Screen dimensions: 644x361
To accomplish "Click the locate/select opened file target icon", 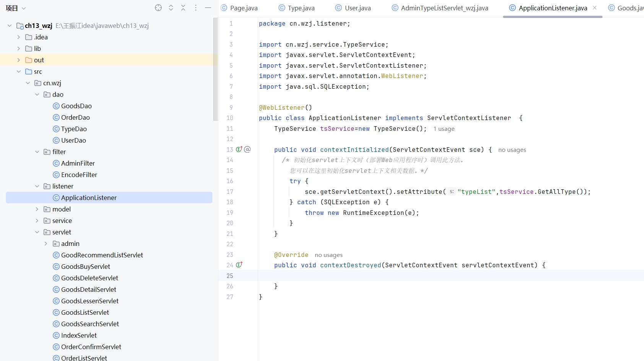I will 158,8.
